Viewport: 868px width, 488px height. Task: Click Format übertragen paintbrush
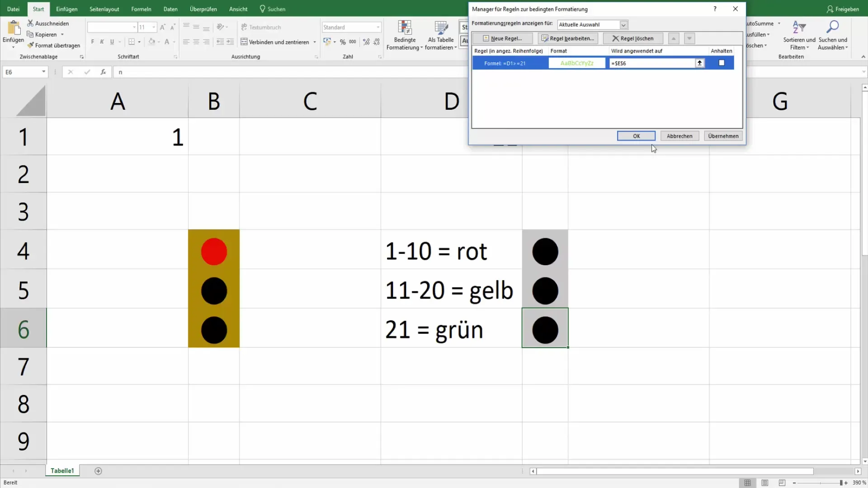[53, 45]
